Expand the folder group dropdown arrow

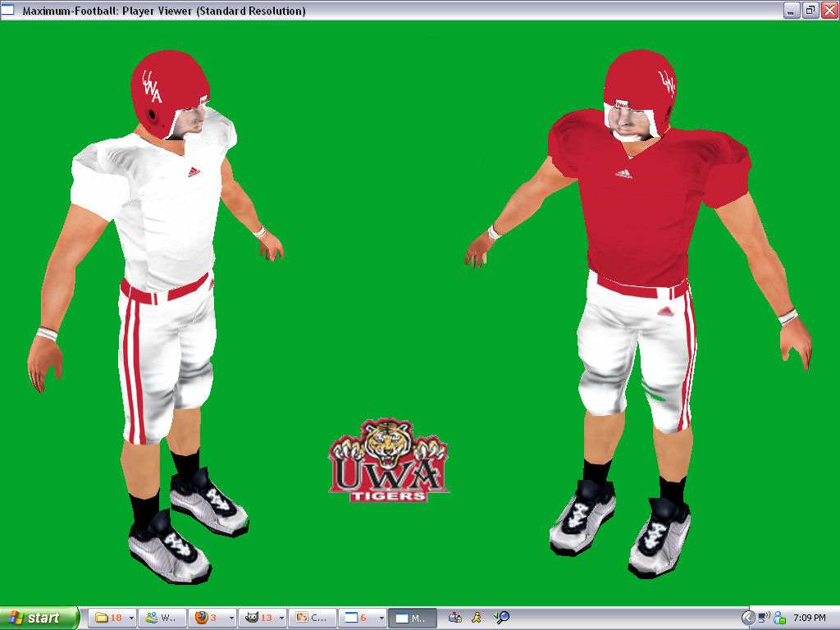coord(131,618)
